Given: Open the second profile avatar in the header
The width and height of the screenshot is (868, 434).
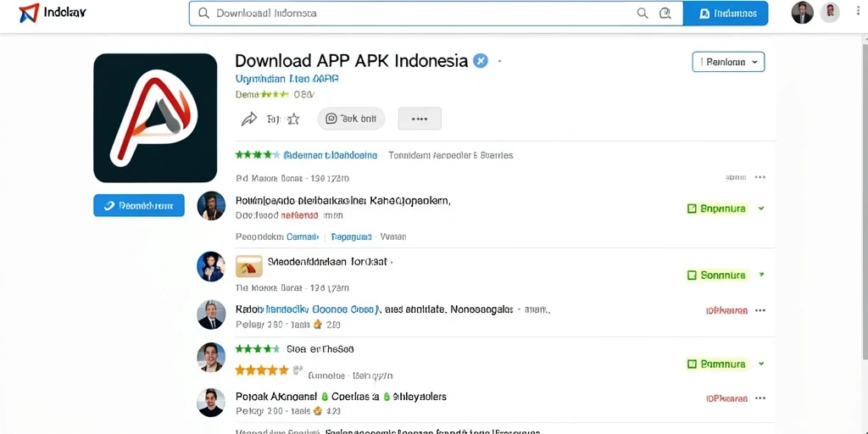Looking at the screenshot, I should point(830,12).
